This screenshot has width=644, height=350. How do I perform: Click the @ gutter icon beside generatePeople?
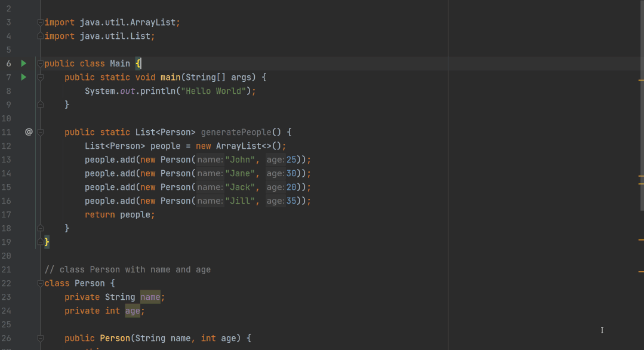[28, 132]
